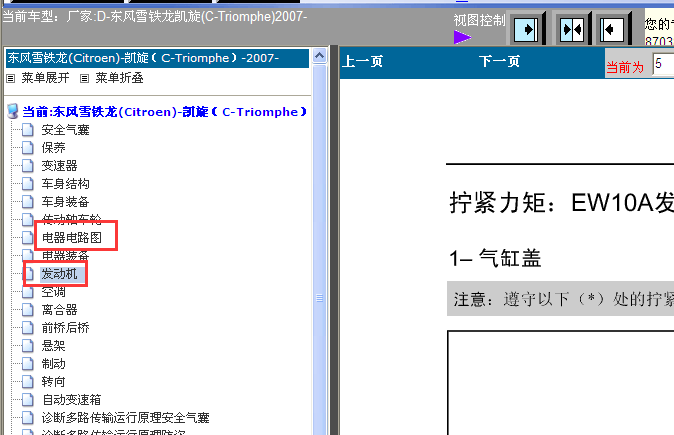674x435 pixels.
Task: Collapse all menus with 菜单折叠
Action: (119, 78)
